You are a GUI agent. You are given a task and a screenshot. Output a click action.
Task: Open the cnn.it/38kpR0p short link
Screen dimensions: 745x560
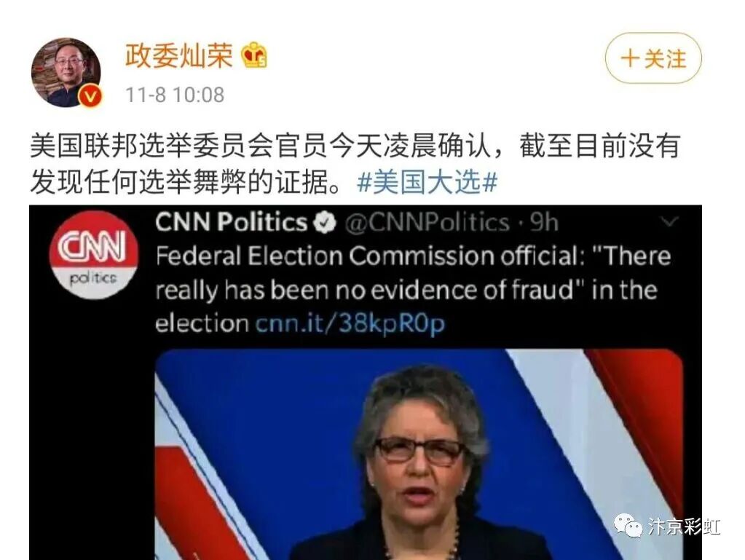tap(350, 324)
